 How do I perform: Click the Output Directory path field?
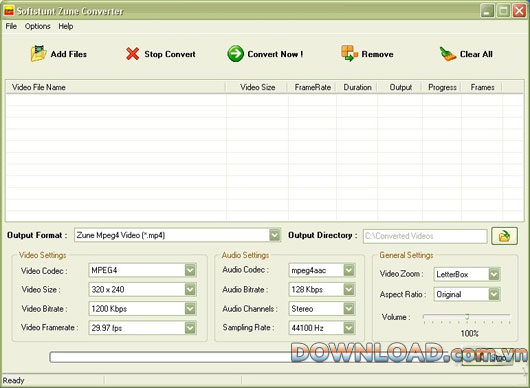point(425,236)
